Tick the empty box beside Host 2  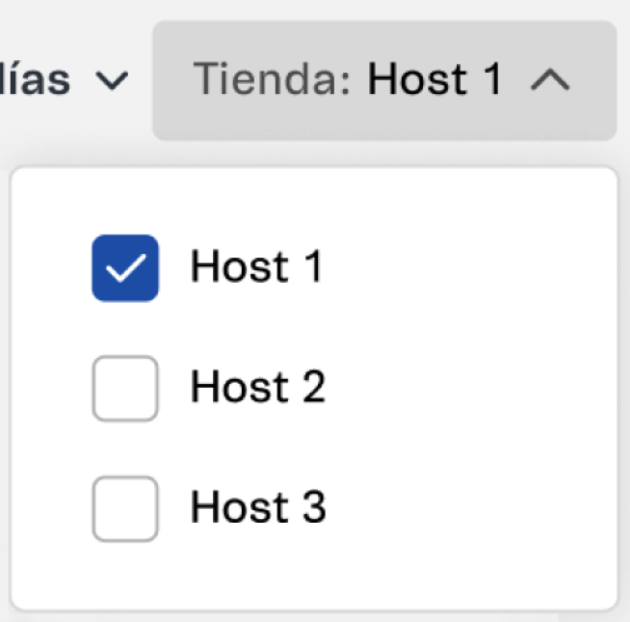click(x=125, y=388)
